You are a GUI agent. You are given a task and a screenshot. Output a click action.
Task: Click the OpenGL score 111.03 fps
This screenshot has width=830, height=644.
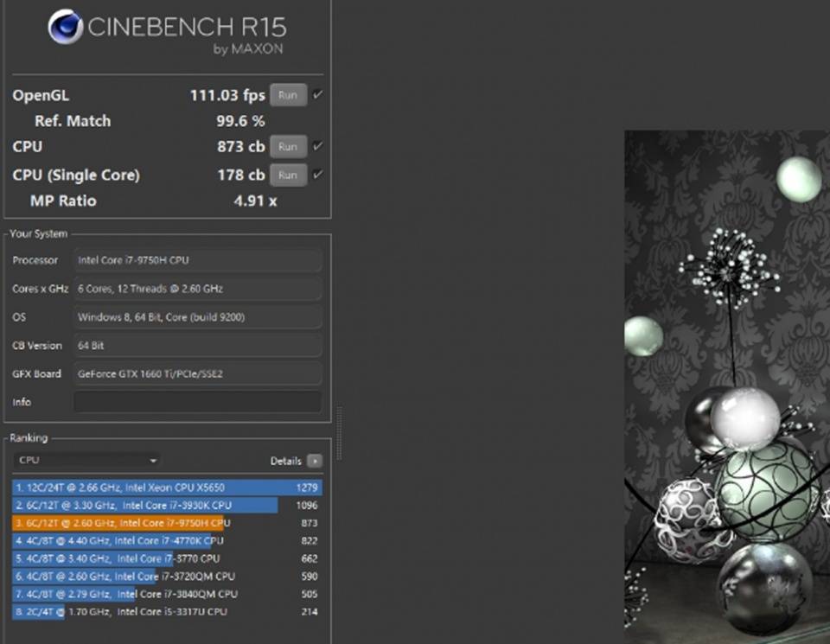click(227, 95)
